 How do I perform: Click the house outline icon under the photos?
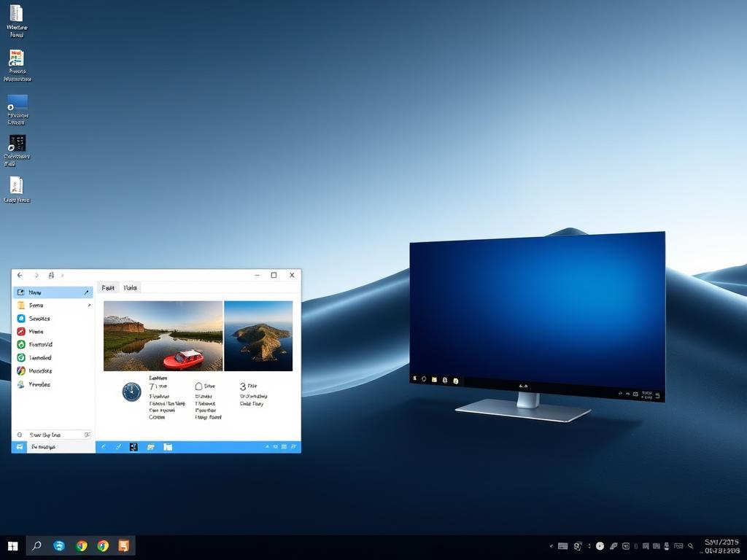(198, 386)
